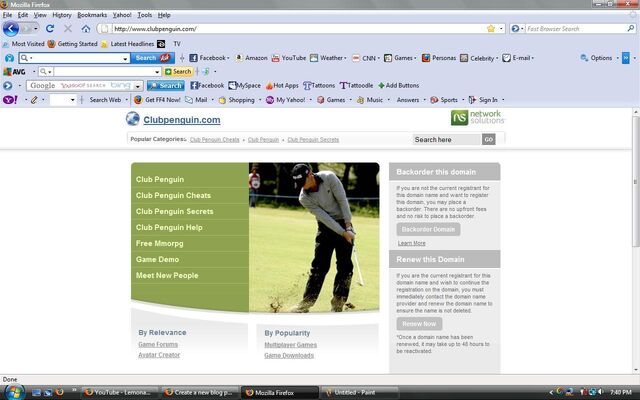Bookmark page with the star icon
This screenshot has width=640, height=400.
(491, 29)
